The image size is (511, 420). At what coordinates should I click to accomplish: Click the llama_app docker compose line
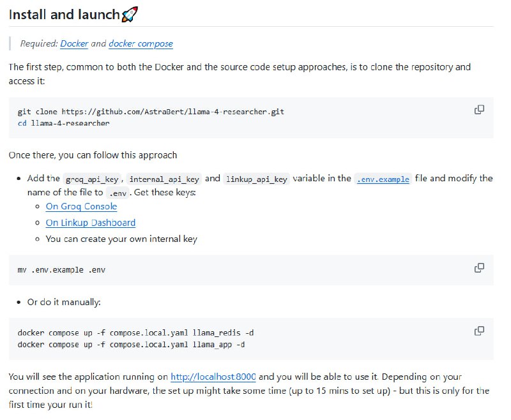pyautogui.click(x=131, y=345)
